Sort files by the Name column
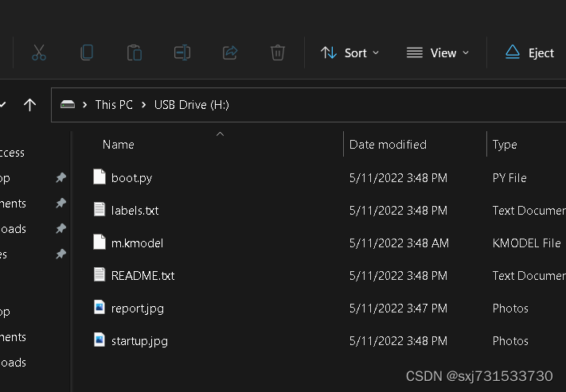566x392 pixels. click(119, 145)
